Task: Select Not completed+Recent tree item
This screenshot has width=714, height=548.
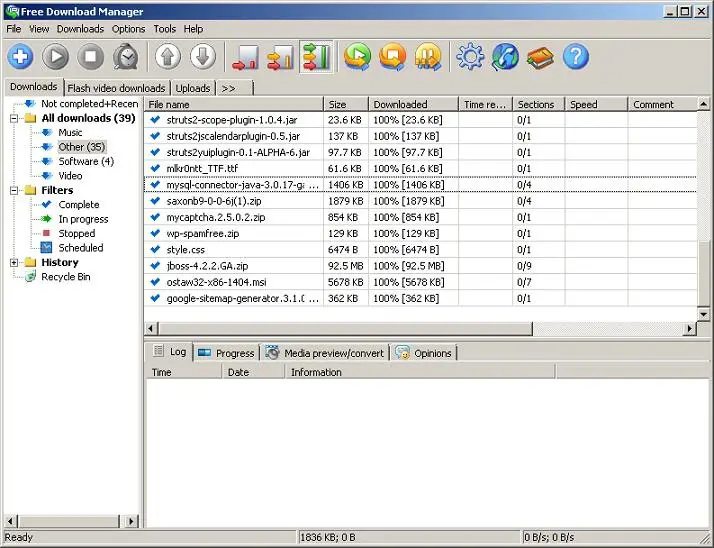Action: coord(89,104)
